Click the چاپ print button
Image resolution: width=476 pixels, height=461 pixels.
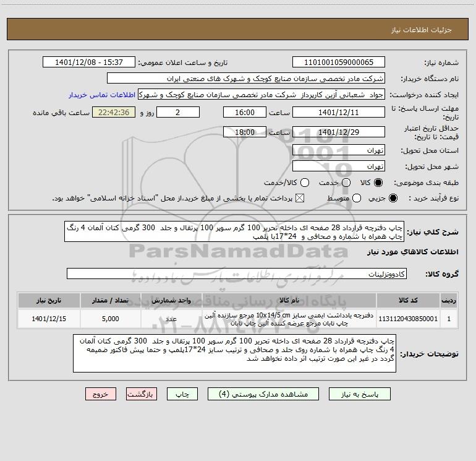coord(182,394)
